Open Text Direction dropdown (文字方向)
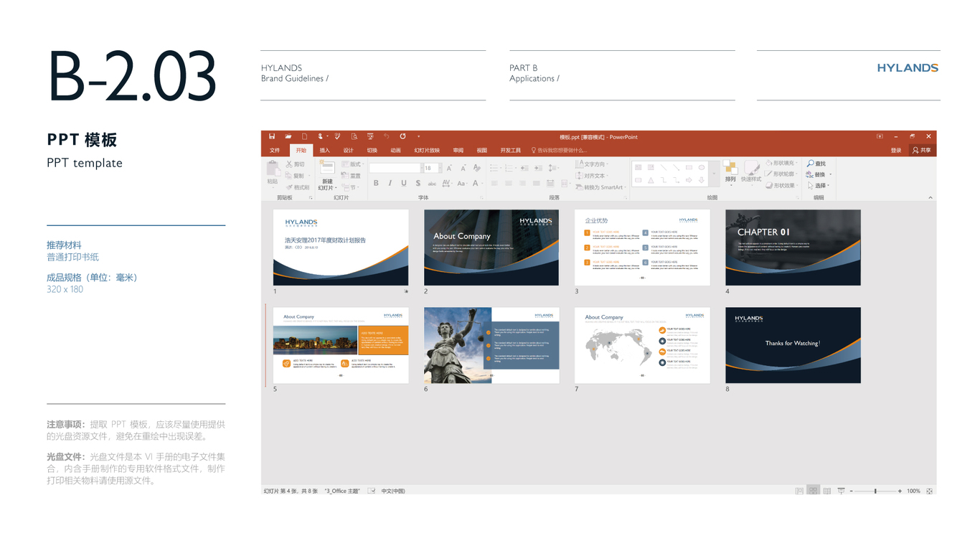 pos(593,164)
